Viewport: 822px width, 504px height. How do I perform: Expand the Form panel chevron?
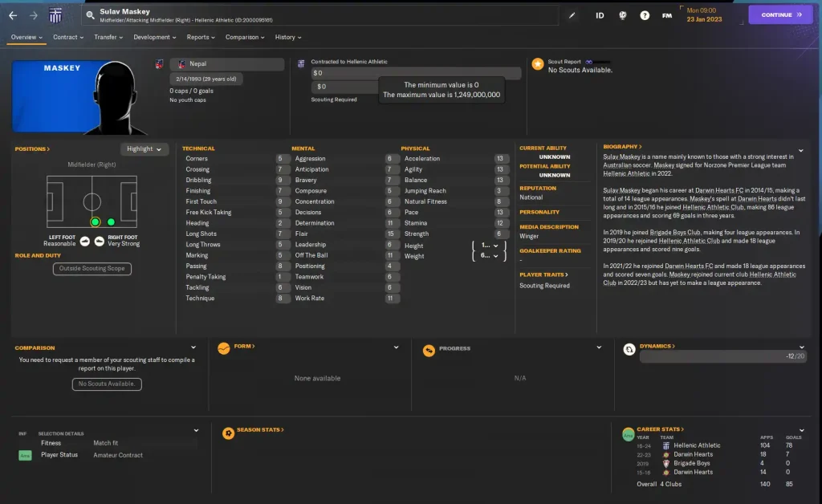pos(397,348)
